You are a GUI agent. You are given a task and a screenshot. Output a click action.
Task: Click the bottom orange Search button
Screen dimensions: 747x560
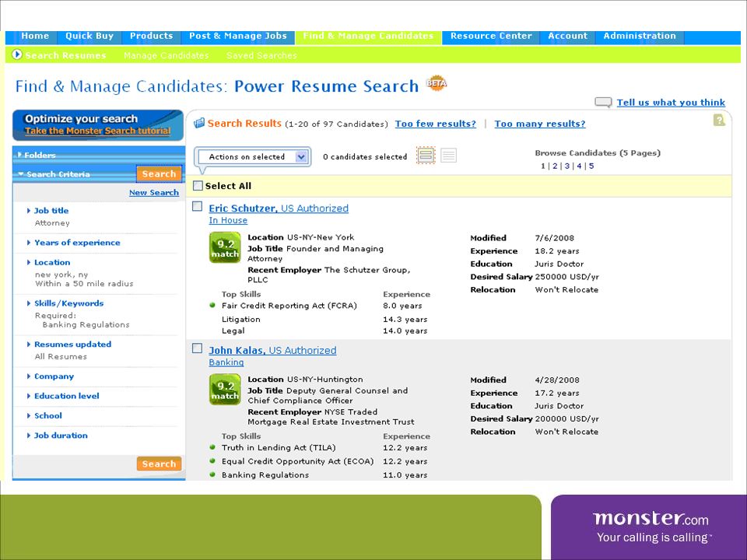(159, 464)
